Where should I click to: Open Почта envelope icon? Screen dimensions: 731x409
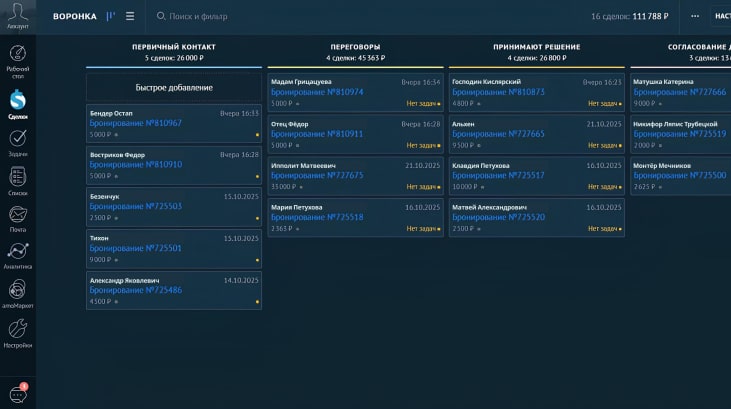(x=17, y=215)
